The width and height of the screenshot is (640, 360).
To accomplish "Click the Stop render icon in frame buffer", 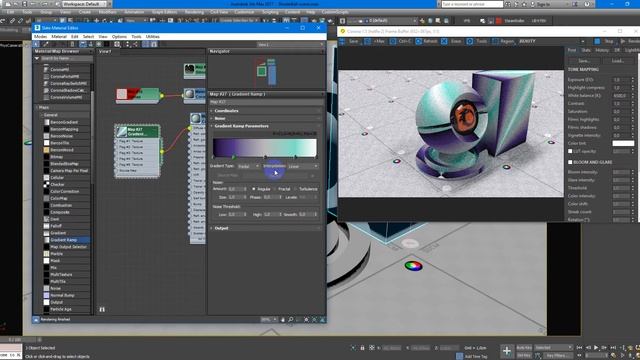I will click(x=597, y=41).
